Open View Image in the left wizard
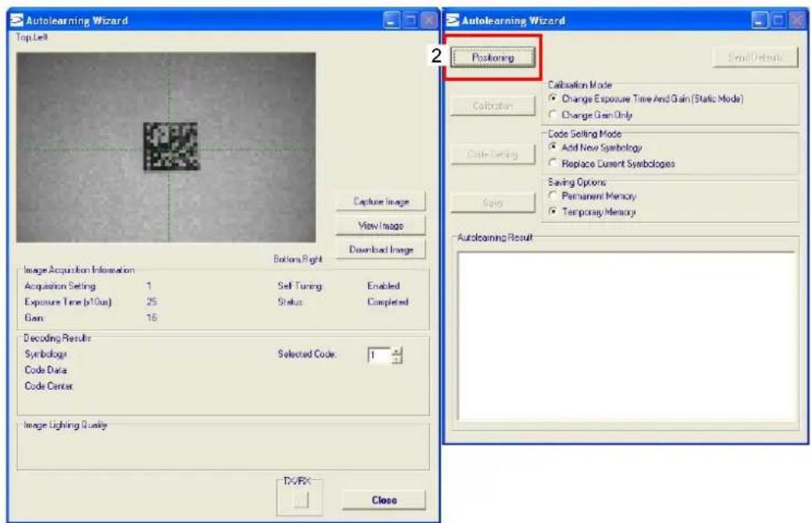 click(380, 226)
